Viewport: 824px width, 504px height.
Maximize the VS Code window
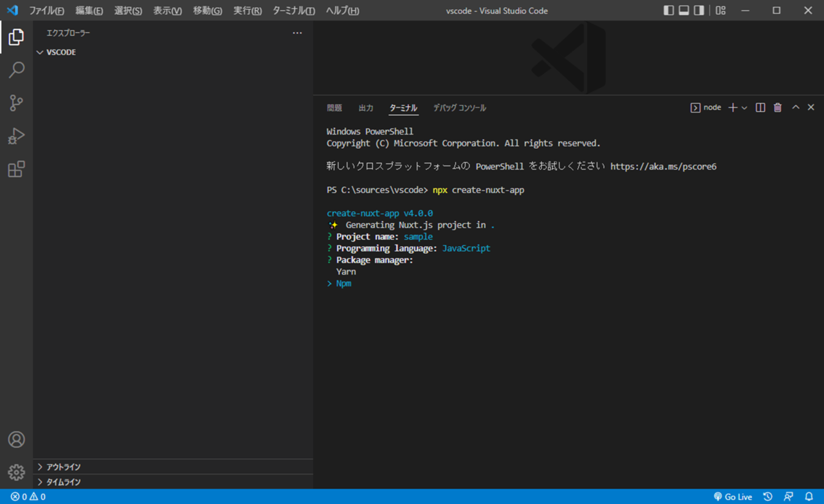pyautogui.click(x=777, y=10)
